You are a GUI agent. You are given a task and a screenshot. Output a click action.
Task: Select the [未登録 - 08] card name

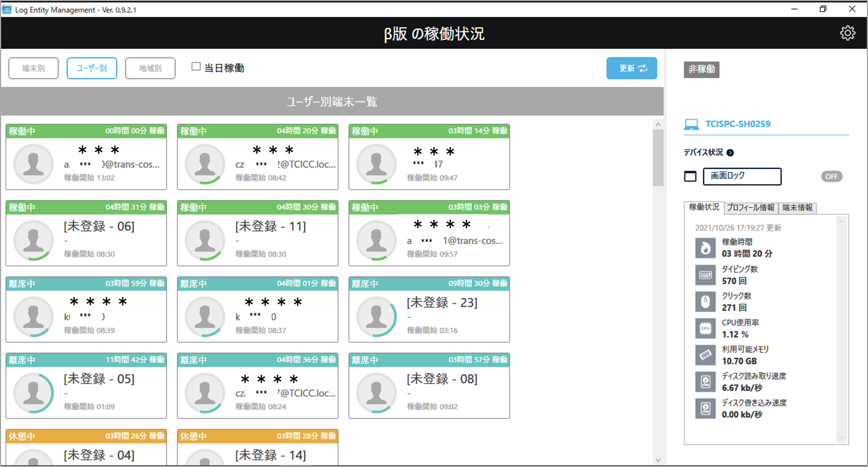pyautogui.click(x=442, y=379)
